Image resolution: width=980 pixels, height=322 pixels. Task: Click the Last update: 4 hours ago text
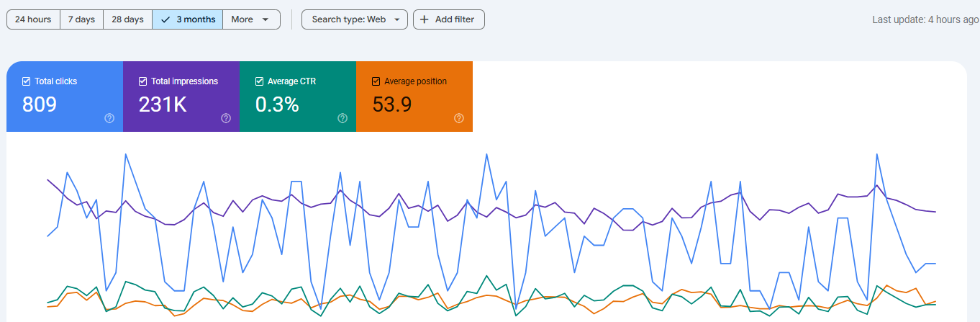click(x=925, y=19)
